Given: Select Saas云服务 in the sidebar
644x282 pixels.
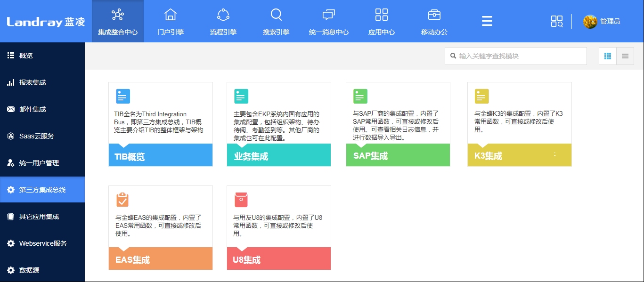Looking at the screenshot, I should [42, 136].
